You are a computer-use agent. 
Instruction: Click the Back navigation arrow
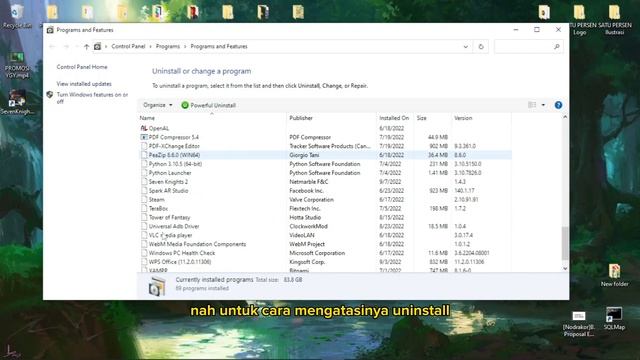pyautogui.click(x=52, y=47)
